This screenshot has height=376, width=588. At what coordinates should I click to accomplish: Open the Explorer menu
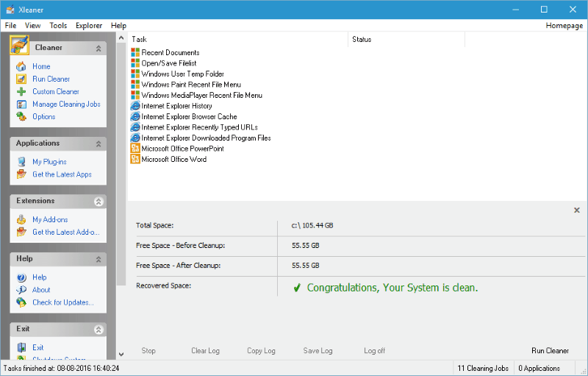(89, 26)
